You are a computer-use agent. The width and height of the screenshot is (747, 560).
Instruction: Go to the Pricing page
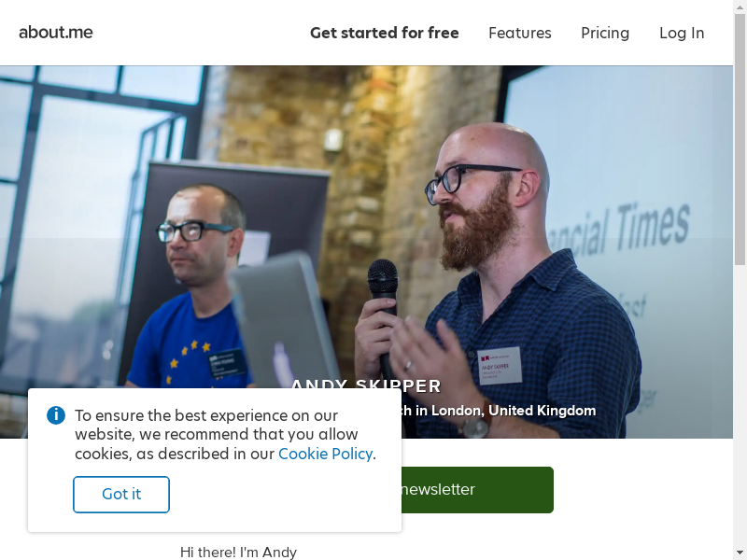[x=605, y=33]
